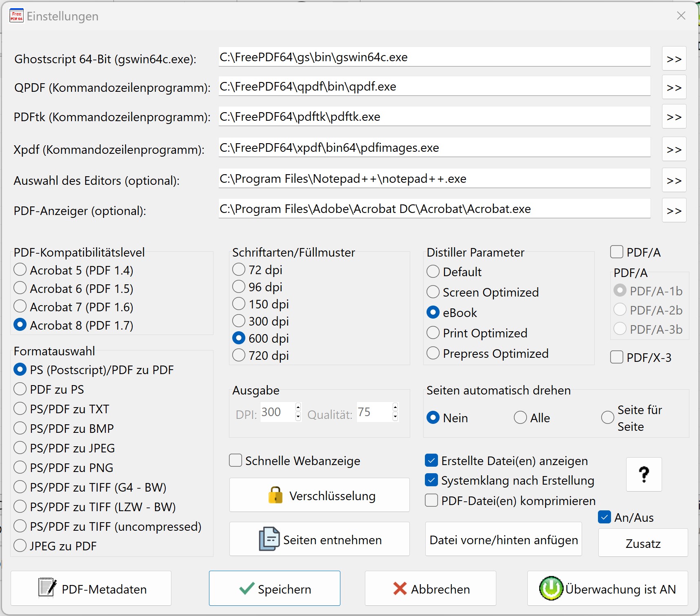Click the PDFtk path input field
Image resolution: width=700 pixels, height=616 pixels.
(x=434, y=117)
